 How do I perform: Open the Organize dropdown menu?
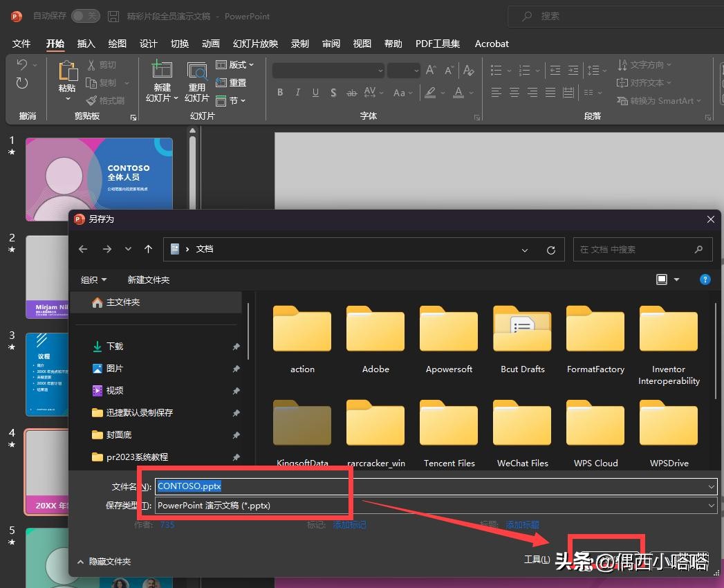(x=93, y=279)
